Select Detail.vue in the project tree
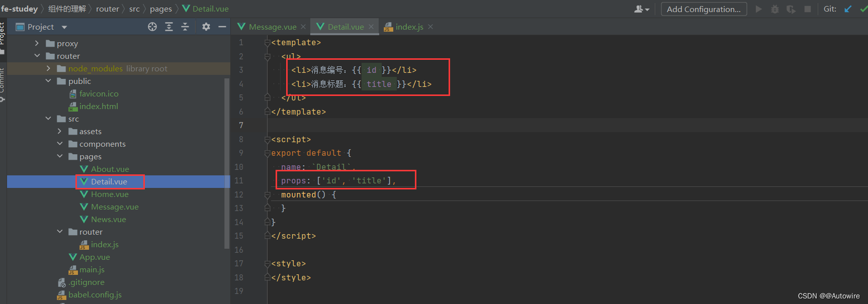 (x=109, y=181)
